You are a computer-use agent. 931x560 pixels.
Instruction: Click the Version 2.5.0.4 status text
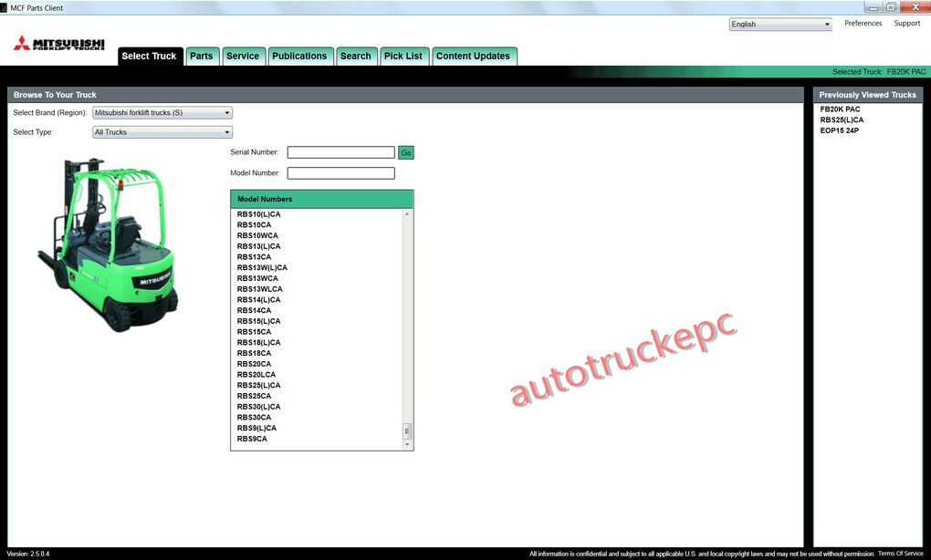tap(28, 554)
